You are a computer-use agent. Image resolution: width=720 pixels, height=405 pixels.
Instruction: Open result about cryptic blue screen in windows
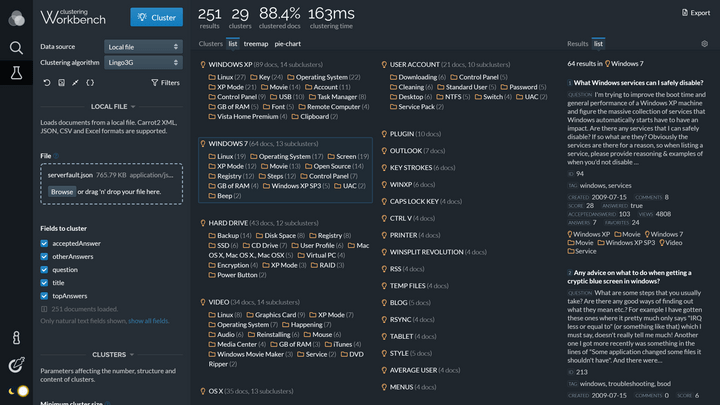pyautogui.click(x=632, y=277)
